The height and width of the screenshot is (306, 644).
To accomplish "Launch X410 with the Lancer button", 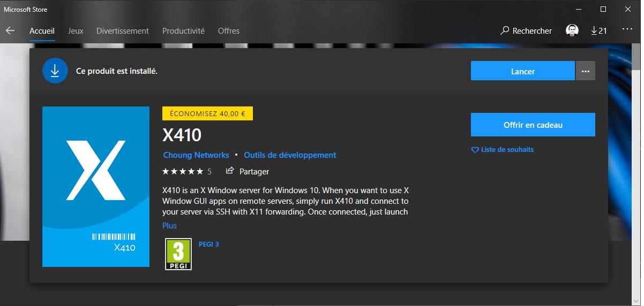I will click(x=523, y=71).
